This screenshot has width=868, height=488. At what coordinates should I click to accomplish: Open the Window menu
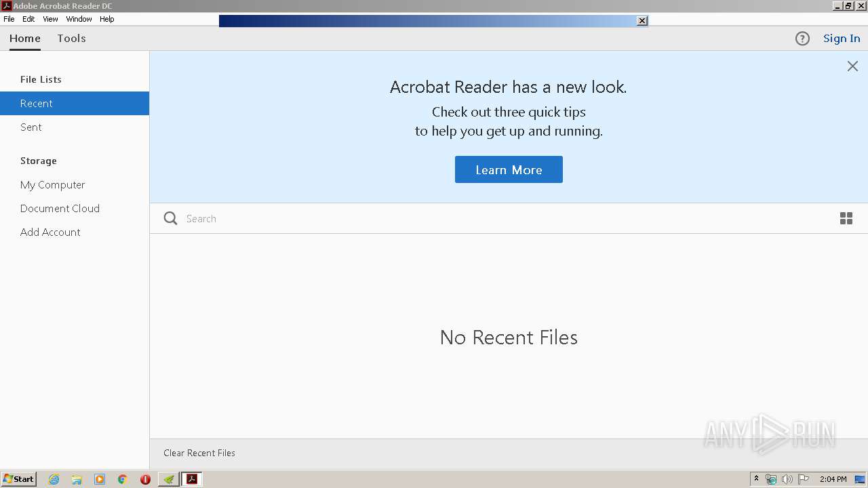pyautogui.click(x=79, y=19)
